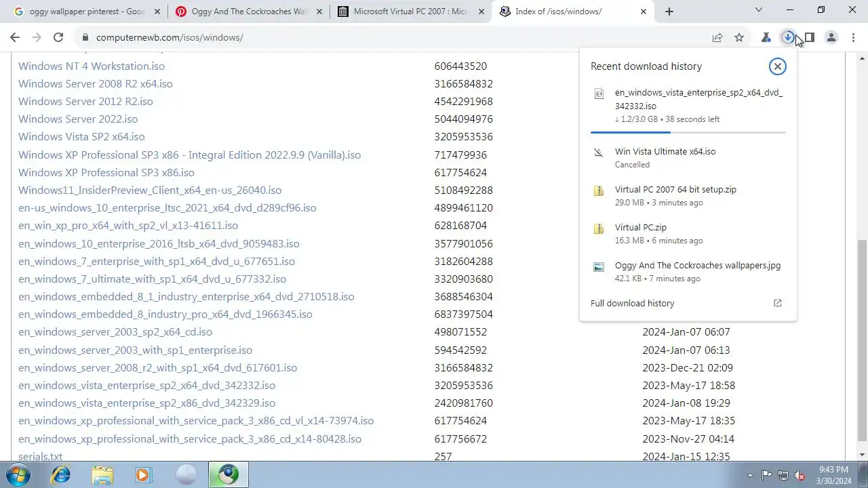868x488 pixels.
Task: Open Windows XP Integral Edition Vanilla iso link
Action: coord(190,155)
